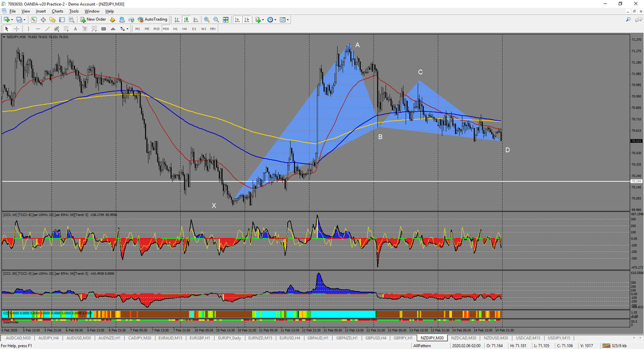This screenshot has height=349, width=644.
Task: Switch to the EURJPY,Daily chart tab
Action: click(230, 338)
